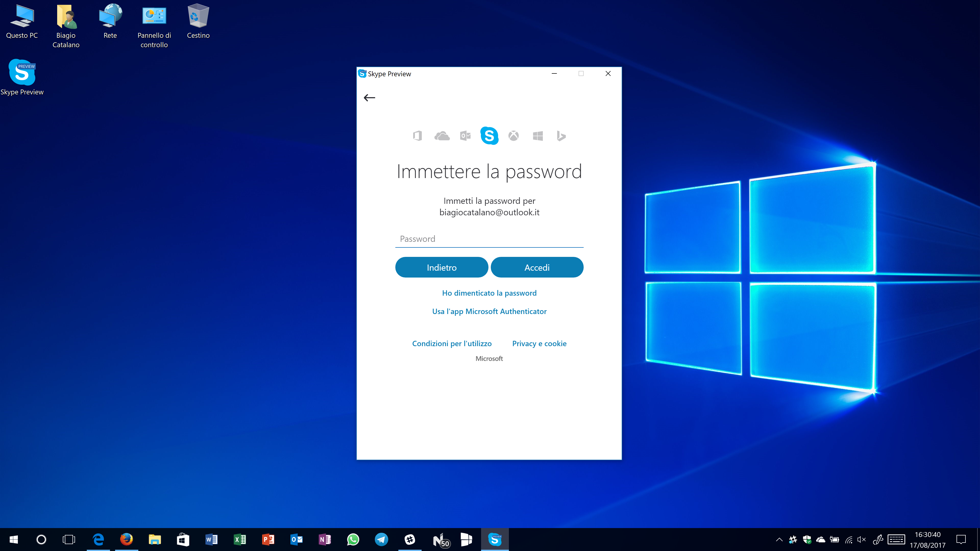Open Microsoft Store from taskbar
The width and height of the screenshot is (980, 551).
click(x=183, y=539)
